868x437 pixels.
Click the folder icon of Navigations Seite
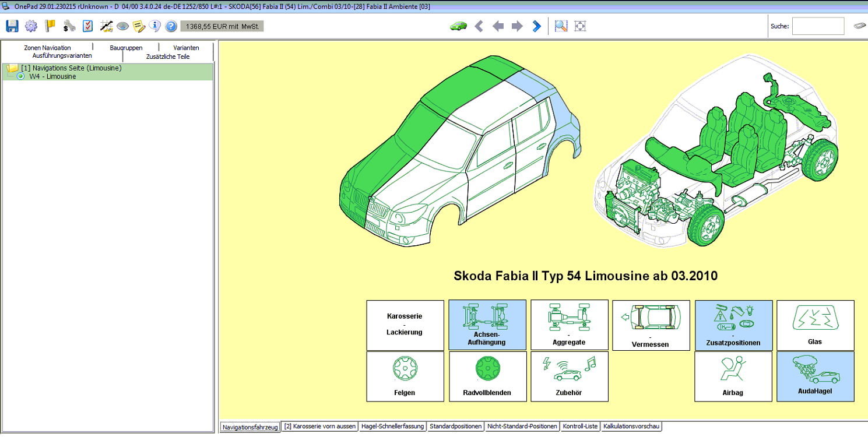(12, 68)
